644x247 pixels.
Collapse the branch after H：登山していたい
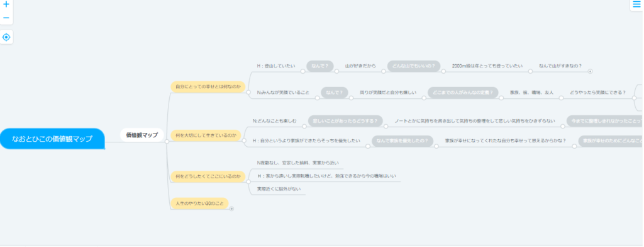(x=303, y=71)
